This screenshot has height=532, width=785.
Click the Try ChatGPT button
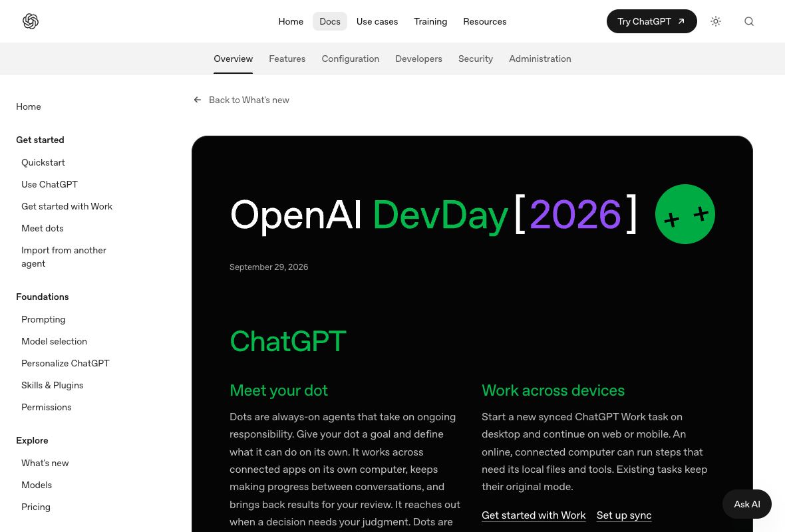tap(651, 21)
